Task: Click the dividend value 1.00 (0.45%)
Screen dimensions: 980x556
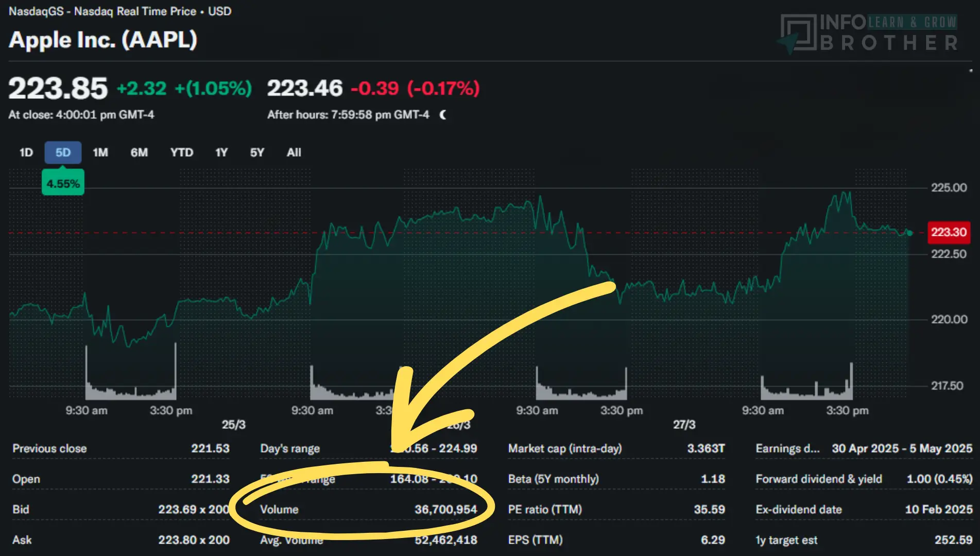Action: tap(939, 479)
